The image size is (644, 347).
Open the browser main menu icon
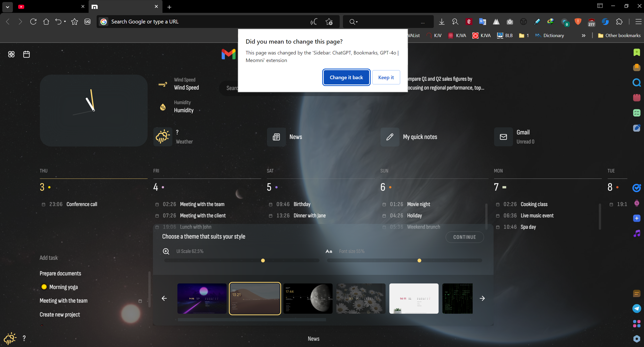pyautogui.click(x=638, y=22)
